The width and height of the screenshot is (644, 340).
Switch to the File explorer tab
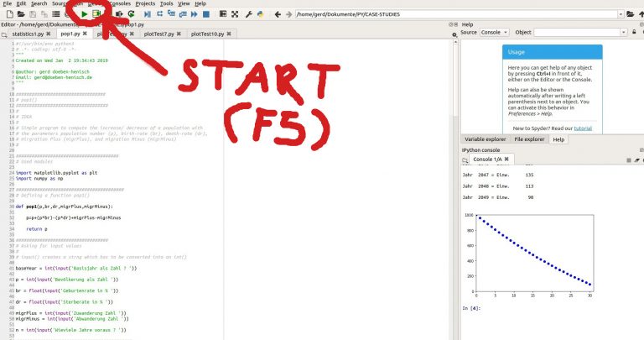[x=529, y=139]
